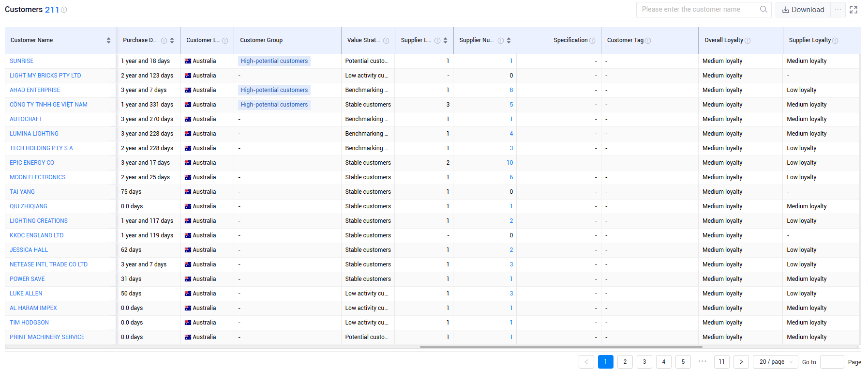Screen dimensions: 868x372
Task: Click SUNRISE's High-potential customers tag
Action: (x=274, y=61)
